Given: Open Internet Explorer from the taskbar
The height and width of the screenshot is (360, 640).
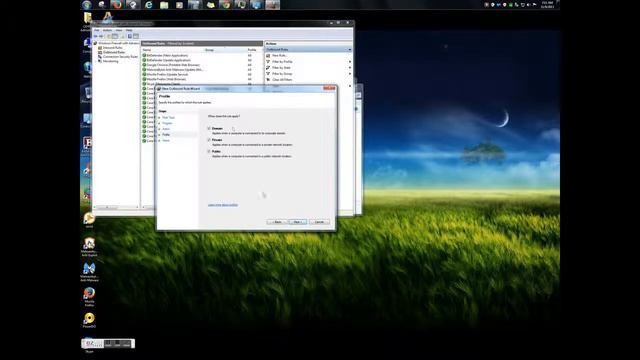Looking at the screenshot, I should 149,5.
